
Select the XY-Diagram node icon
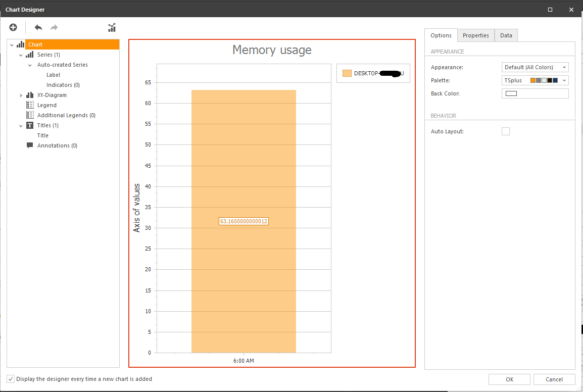(29, 95)
